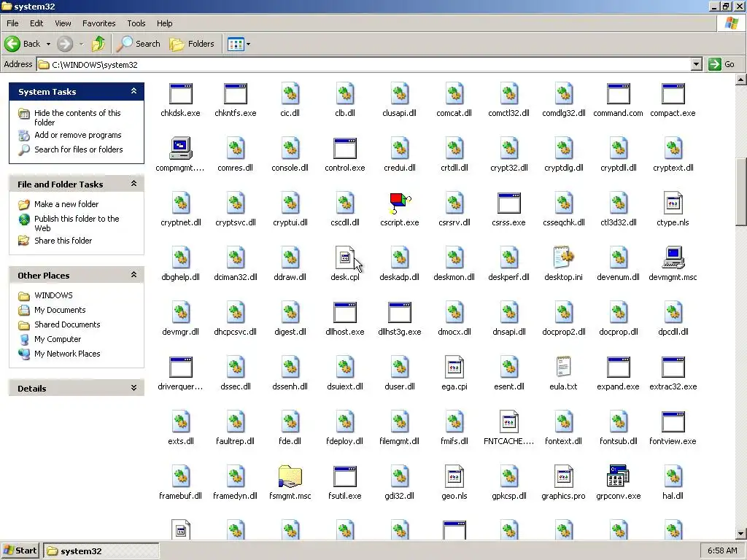Click the Go button

[721, 64]
